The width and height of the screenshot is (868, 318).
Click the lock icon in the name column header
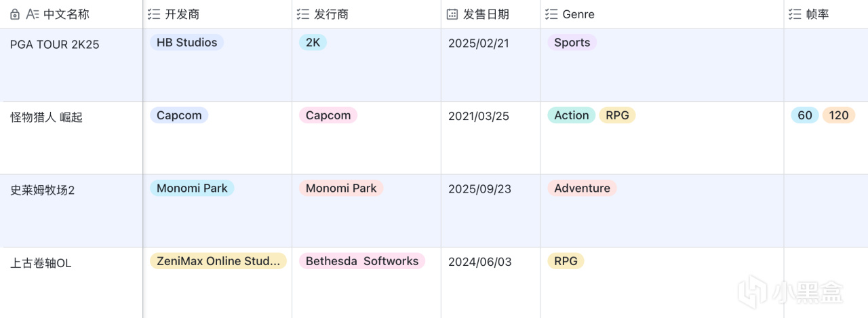(x=16, y=14)
